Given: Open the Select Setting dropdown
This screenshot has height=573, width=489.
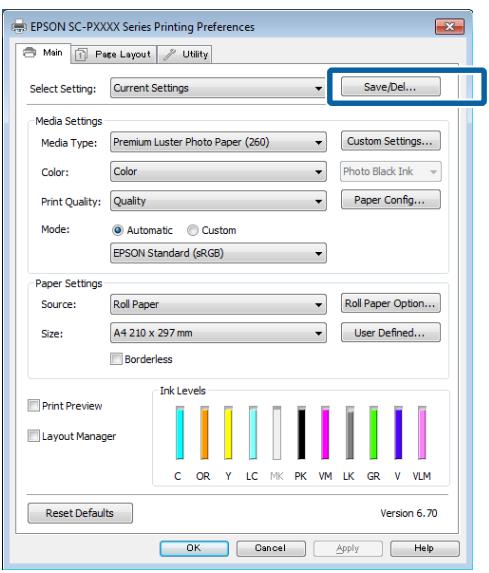Looking at the screenshot, I should pos(218,88).
